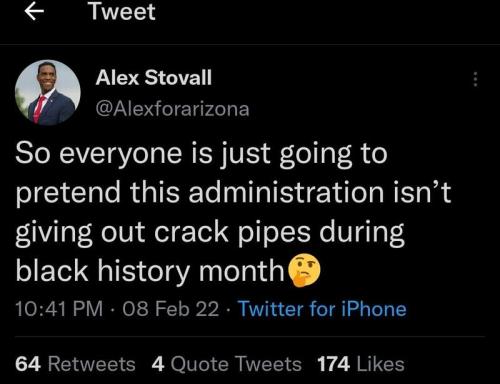View the 4 Quote Tweets list
Screen dimensions: 500x384
coord(227,364)
